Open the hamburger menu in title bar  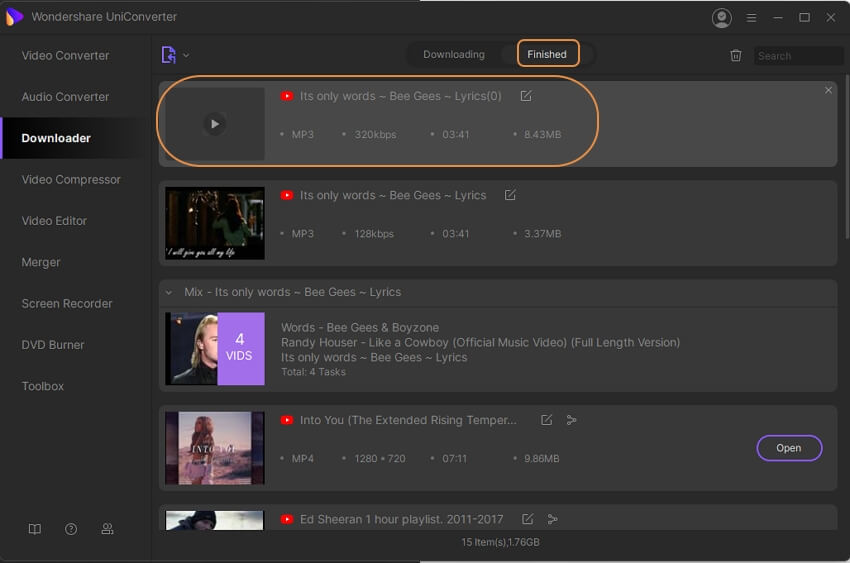pyautogui.click(x=751, y=18)
